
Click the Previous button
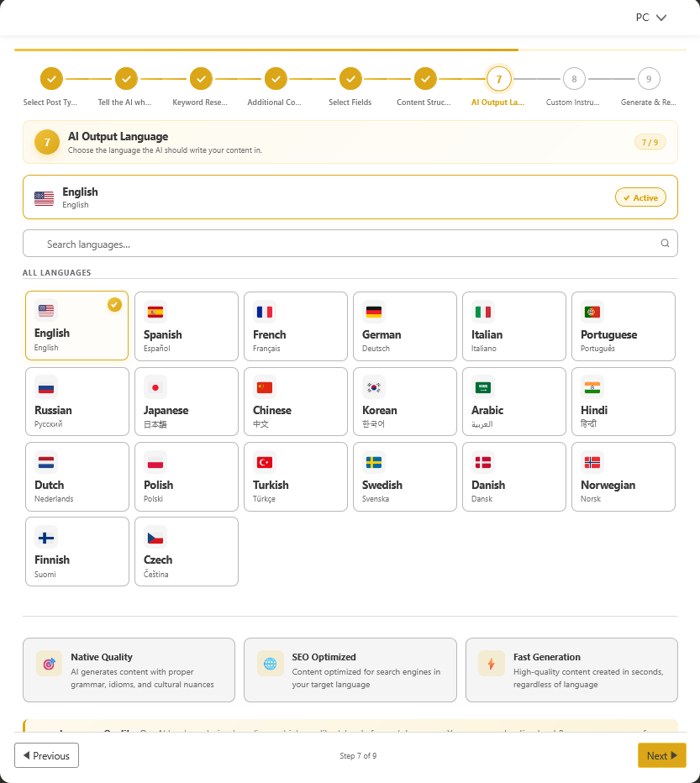[x=46, y=754]
